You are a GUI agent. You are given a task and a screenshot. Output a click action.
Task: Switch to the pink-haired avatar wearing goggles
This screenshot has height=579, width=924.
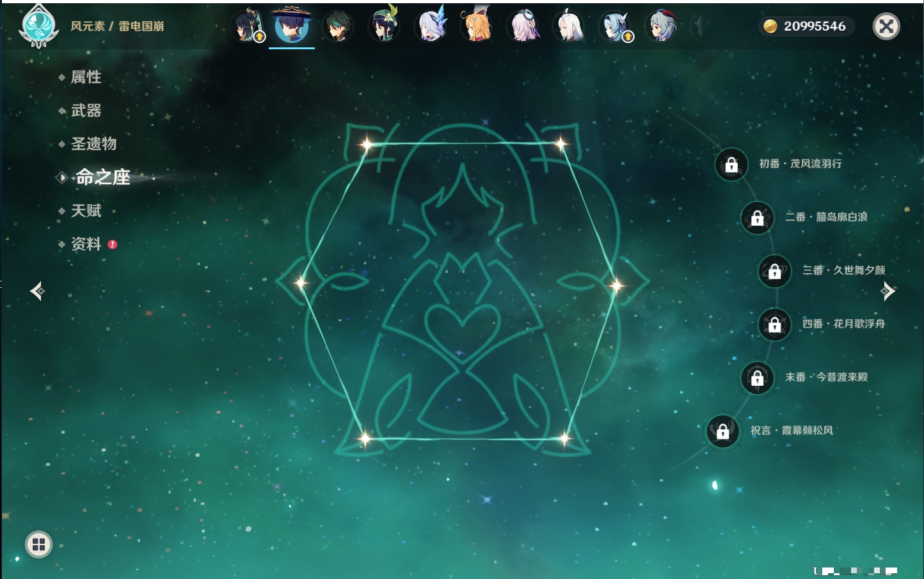tap(523, 27)
